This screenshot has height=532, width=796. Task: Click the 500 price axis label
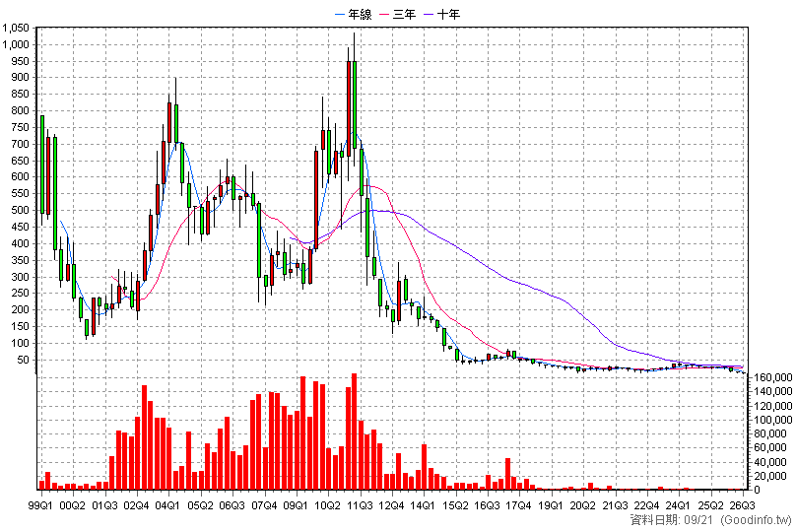point(21,210)
